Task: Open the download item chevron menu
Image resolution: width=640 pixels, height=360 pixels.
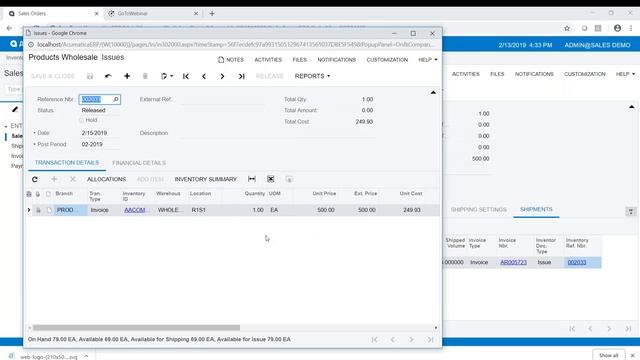Action: pos(86,356)
